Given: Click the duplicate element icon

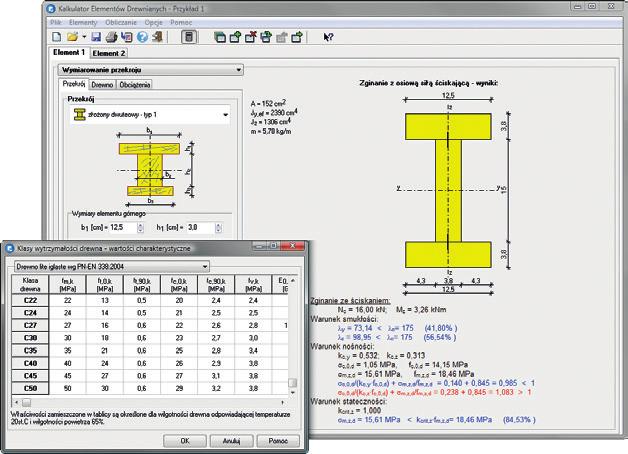Looking at the screenshot, I should (266, 38).
